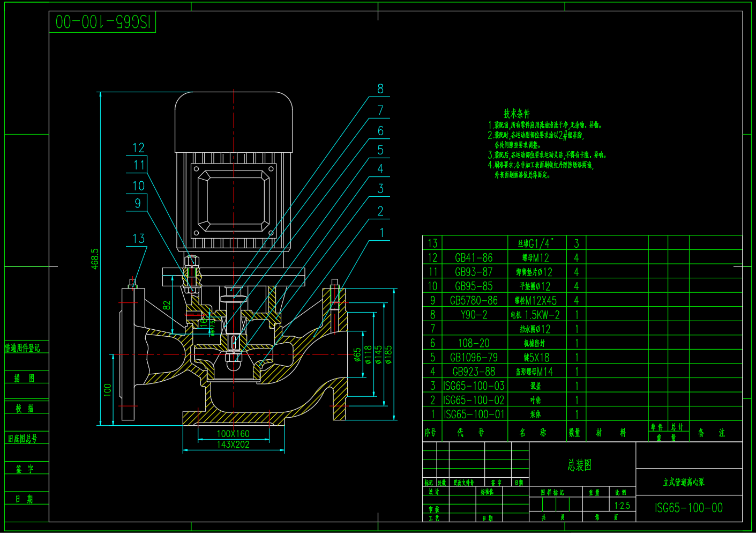
Task: Click balloon callout 11 spring washer
Action: (x=138, y=165)
